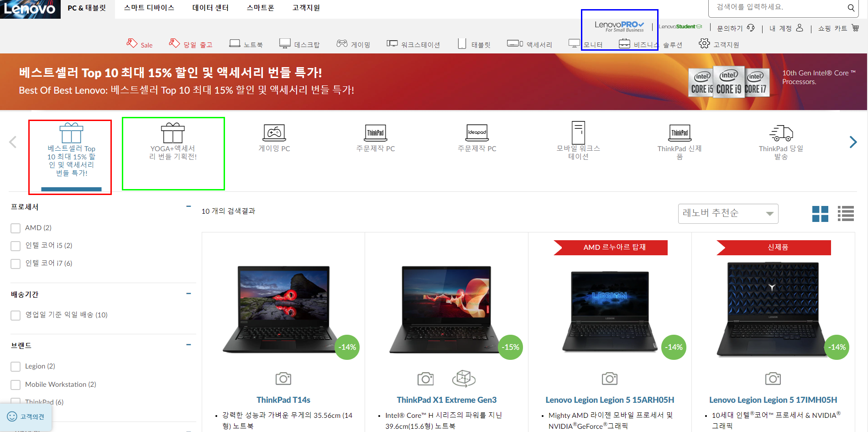Open the 데이터 센터 top menu
The height and width of the screenshot is (432, 868).
[210, 8]
